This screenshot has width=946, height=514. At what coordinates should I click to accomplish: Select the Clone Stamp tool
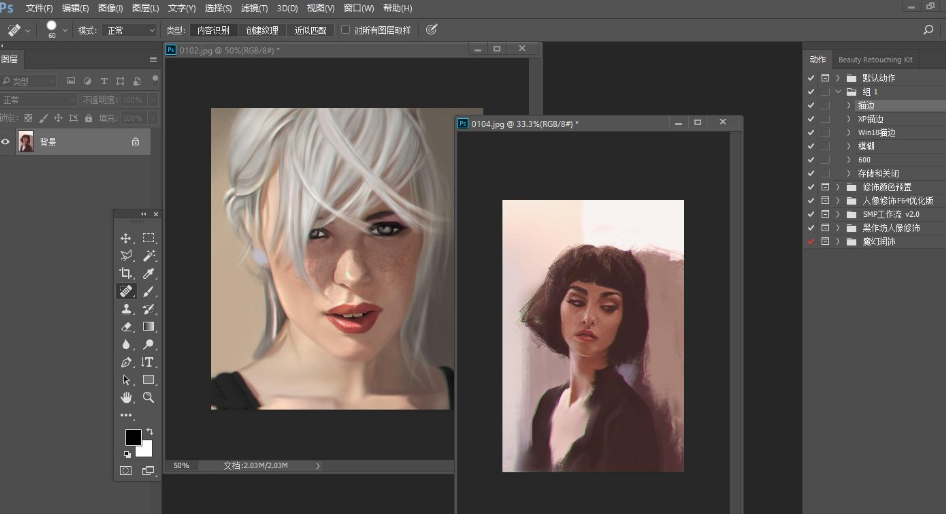click(x=126, y=309)
